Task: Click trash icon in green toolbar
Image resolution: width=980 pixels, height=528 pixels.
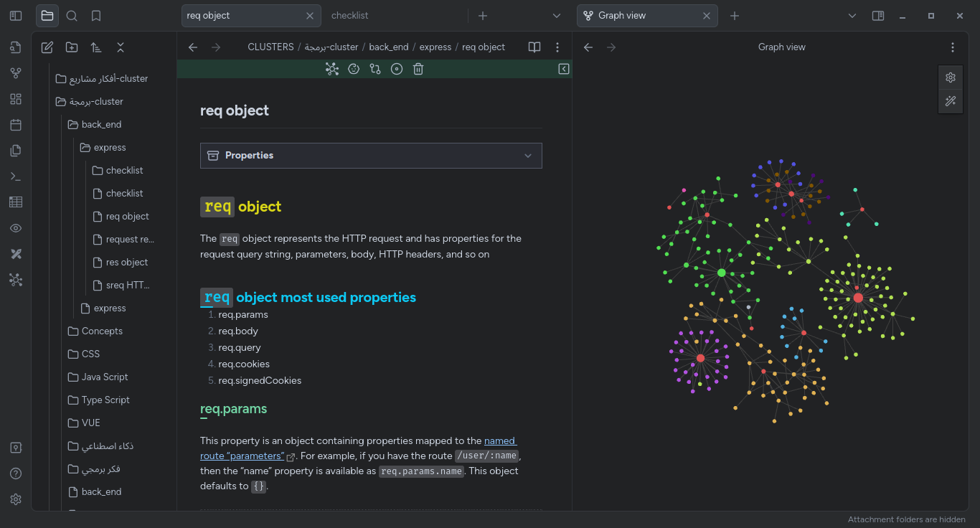Action: (x=418, y=69)
